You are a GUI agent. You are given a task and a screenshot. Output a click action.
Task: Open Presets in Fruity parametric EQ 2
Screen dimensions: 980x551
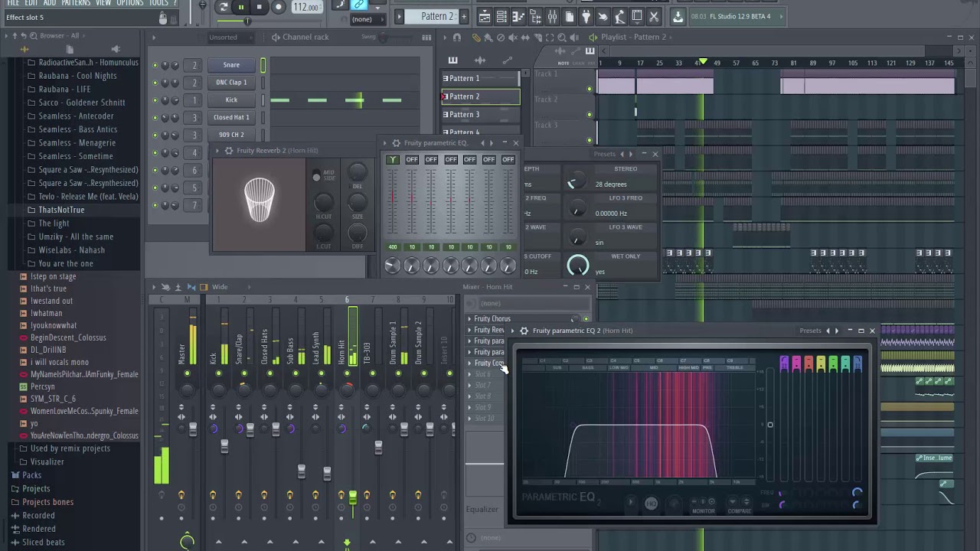[810, 331]
